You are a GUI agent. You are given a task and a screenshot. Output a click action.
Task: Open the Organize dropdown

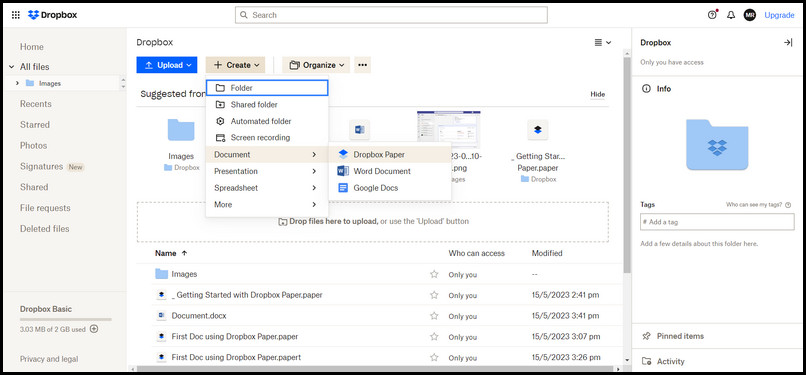coord(316,65)
